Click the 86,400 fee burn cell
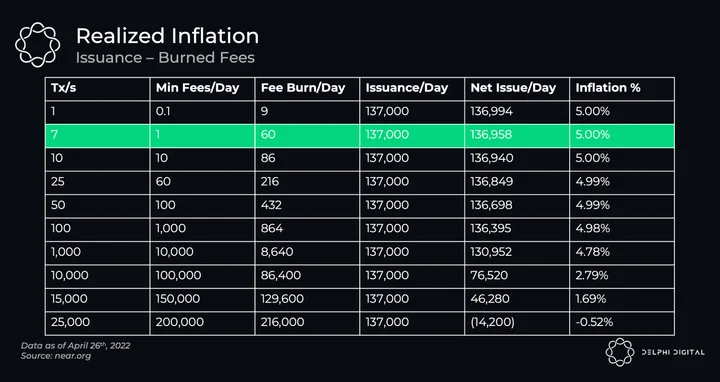Image resolution: width=720 pixels, height=382 pixels. click(x=307, y=275)
